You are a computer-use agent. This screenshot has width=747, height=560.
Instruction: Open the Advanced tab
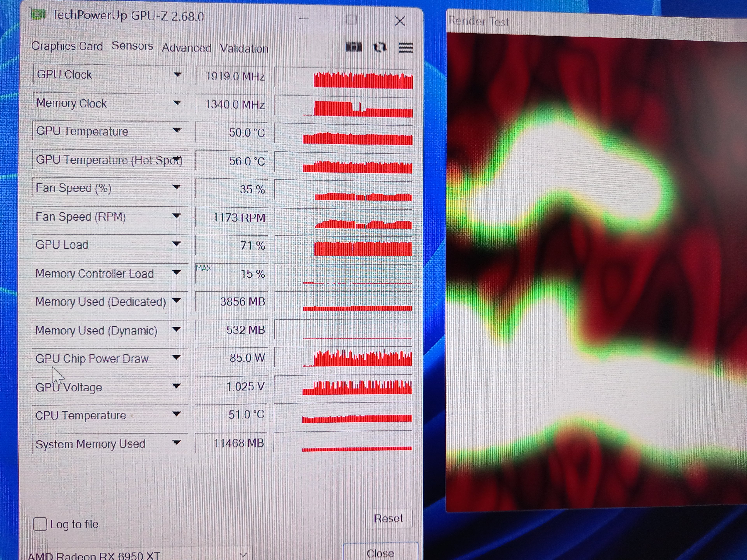(x=186, y=48)
